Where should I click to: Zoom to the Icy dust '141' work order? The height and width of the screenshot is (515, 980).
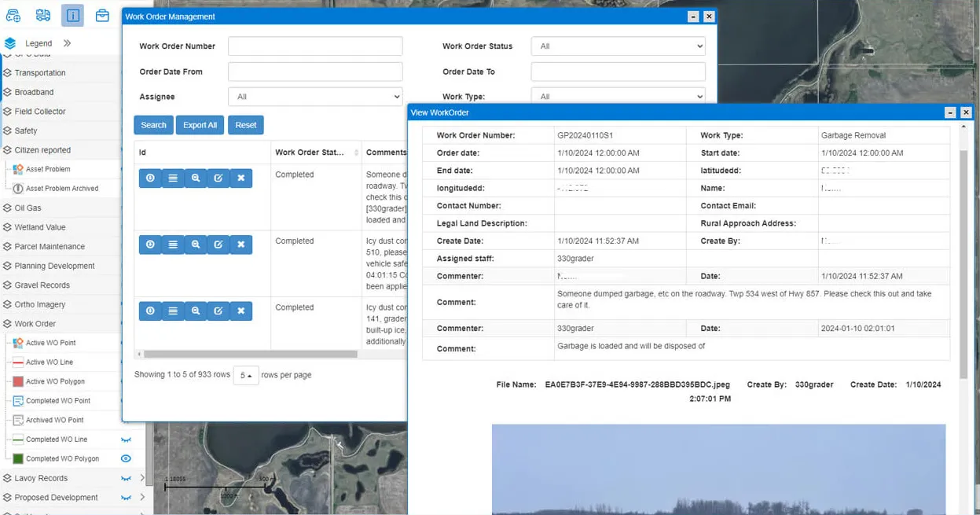[x=196, y=311]
